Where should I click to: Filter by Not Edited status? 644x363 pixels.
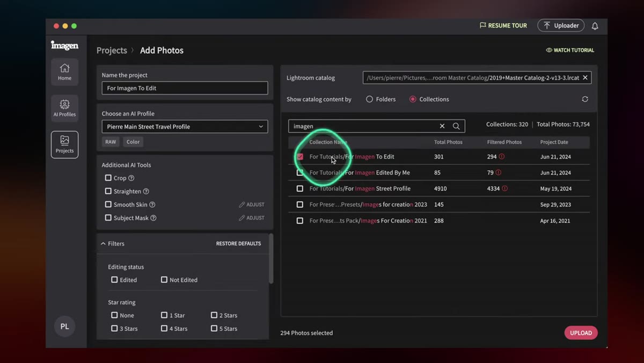click(164, 280)
